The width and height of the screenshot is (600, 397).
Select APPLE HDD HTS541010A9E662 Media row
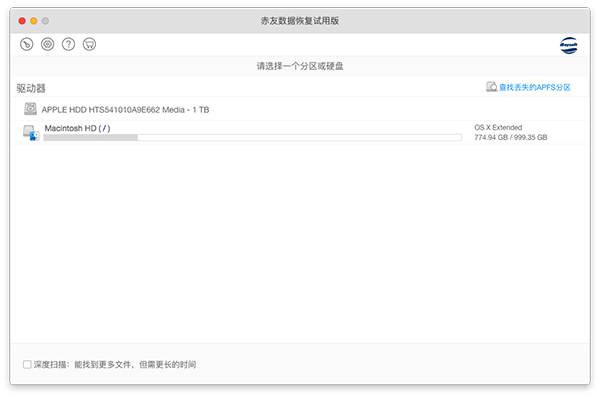pos(300,109)
